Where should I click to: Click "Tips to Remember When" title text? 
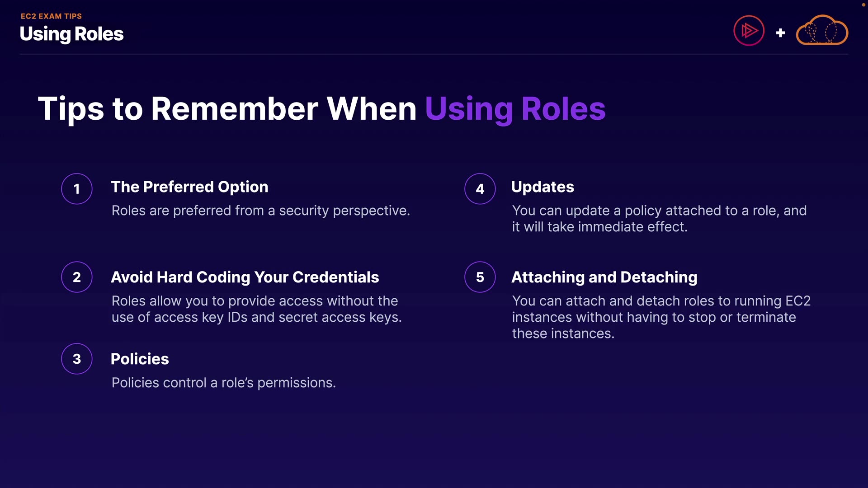click(x=227, y=109)
